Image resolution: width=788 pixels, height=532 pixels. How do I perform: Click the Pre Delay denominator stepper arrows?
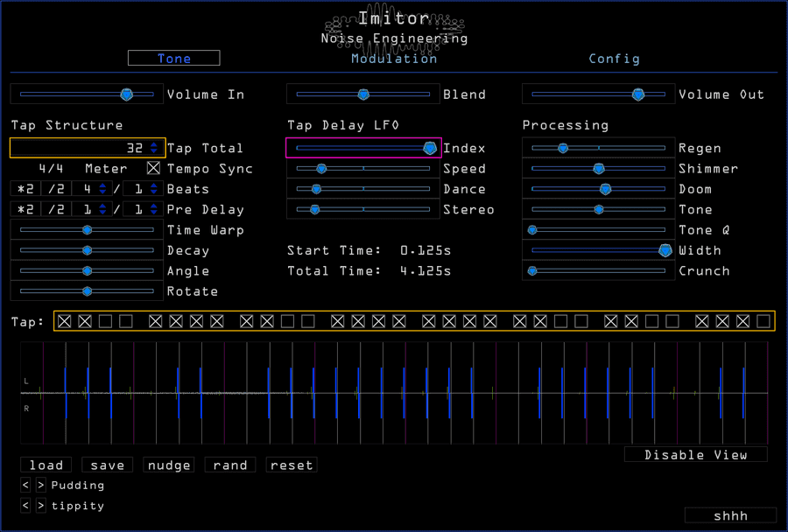[x=154, y=209]
